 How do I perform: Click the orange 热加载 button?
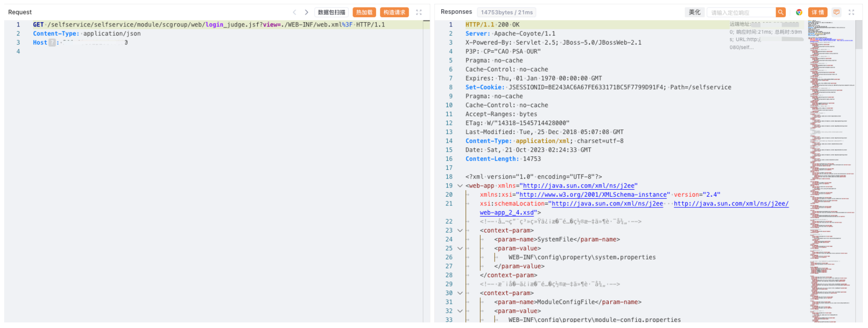pos(364,13)
